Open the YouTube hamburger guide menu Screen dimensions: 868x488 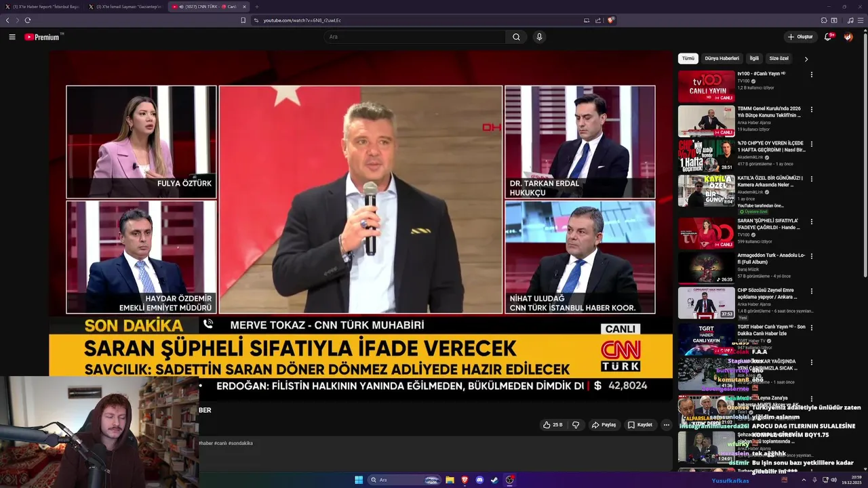12,37
